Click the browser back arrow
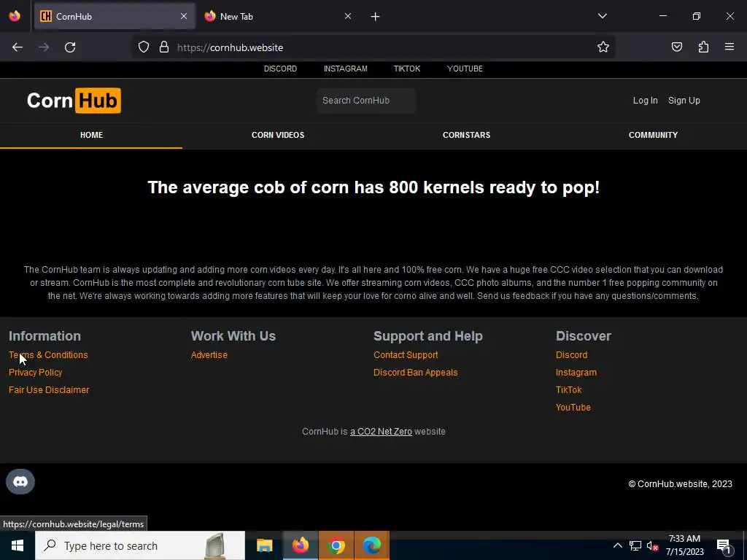Image resolution: width=747 pixels, height=560 pixels. tap(18, 47)
